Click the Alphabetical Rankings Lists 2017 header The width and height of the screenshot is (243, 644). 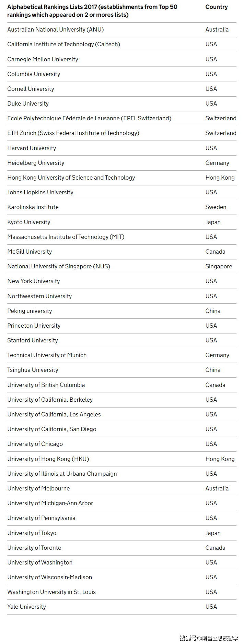(x=92, y=11)
